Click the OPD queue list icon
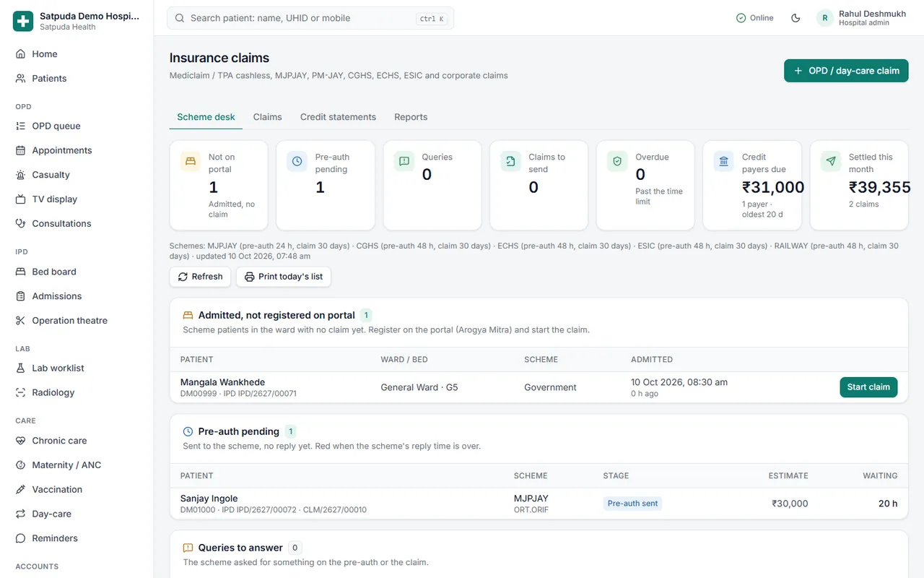The image size is (924, 578). [20, 126]
